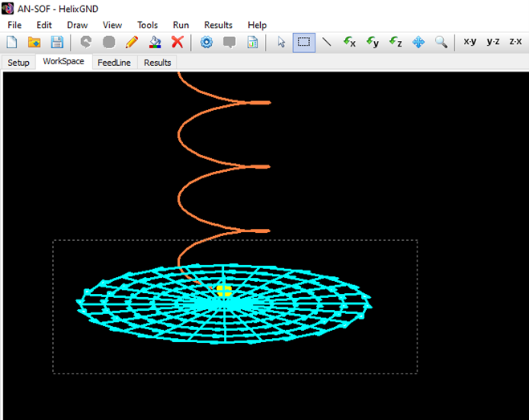Click the red X delete icon
The width and height of the screenshot is (529, 420).
pos(177,43)
